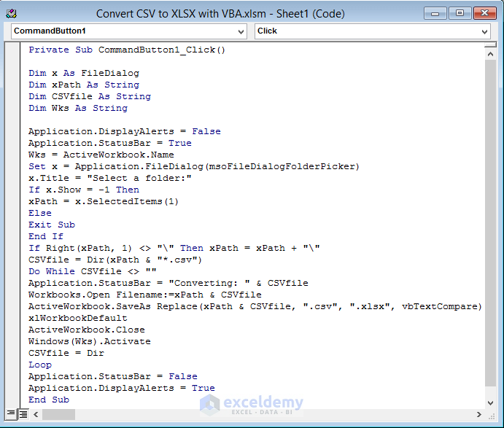Click 'Application.DisplayAlerts = False' line

125,131
